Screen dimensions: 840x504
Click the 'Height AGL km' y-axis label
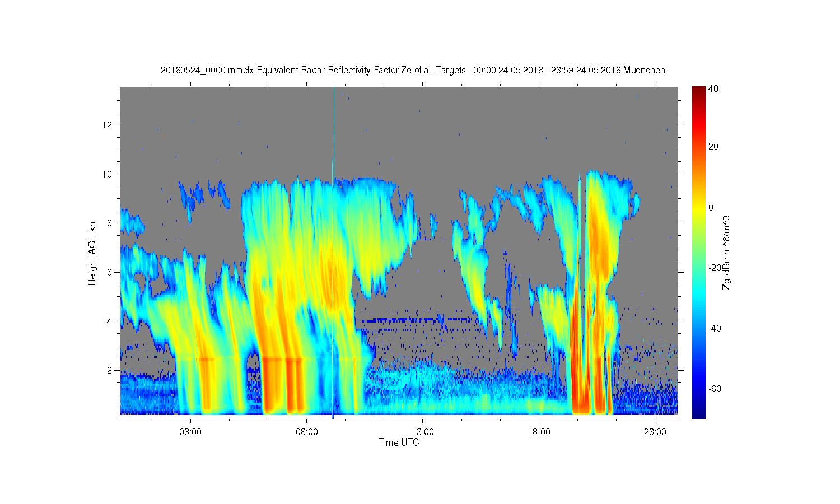pyautogui.click(x=92, y=252)
